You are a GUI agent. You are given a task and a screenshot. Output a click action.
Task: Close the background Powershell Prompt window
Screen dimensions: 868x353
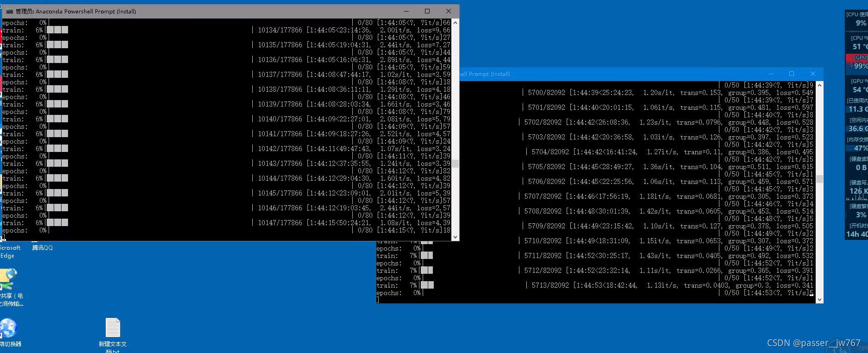(812, 74)
